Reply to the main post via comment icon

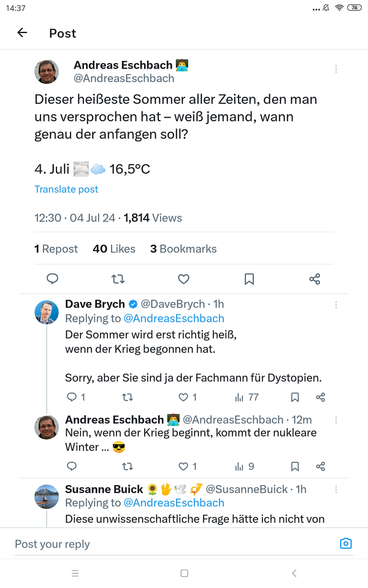click(x=53, y=279)
